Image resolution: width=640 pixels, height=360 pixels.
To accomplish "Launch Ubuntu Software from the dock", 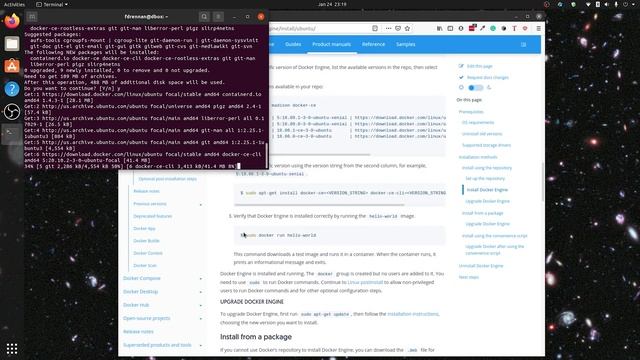I will tap(12, 66).
